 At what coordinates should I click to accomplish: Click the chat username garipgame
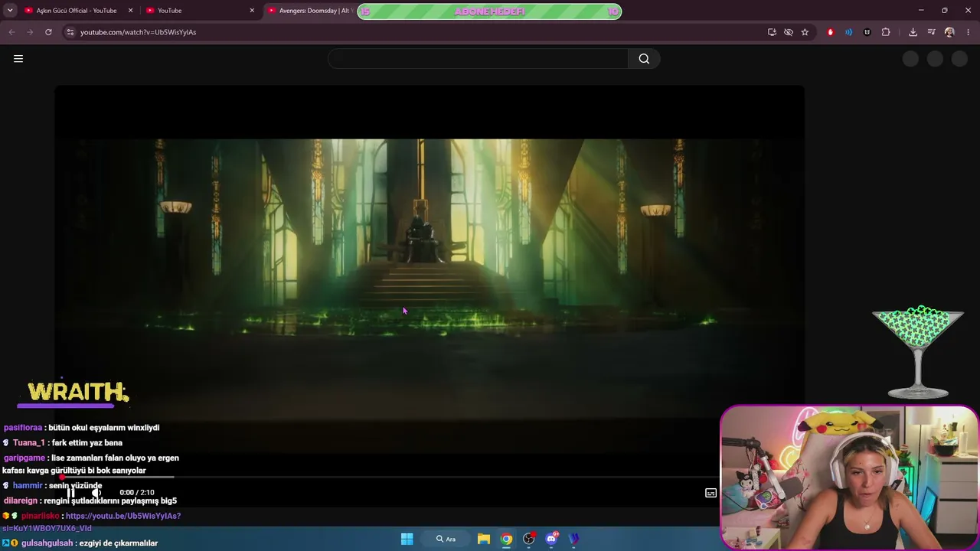coord(24,458)
